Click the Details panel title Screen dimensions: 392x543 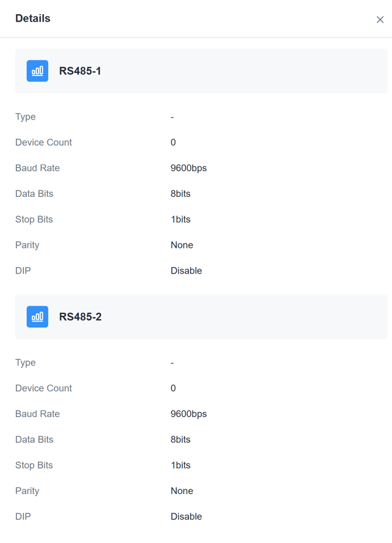(x=33, y=19)
